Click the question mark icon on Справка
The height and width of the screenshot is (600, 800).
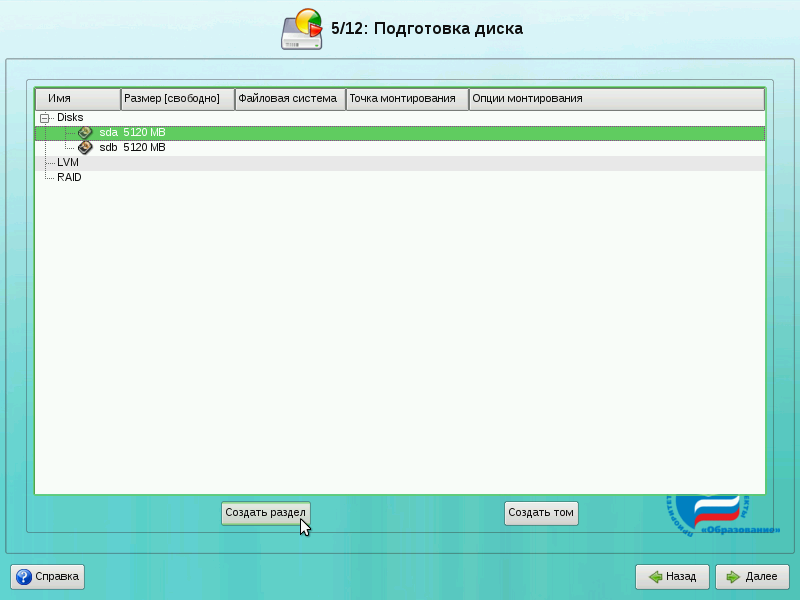(x=24, y=576)
